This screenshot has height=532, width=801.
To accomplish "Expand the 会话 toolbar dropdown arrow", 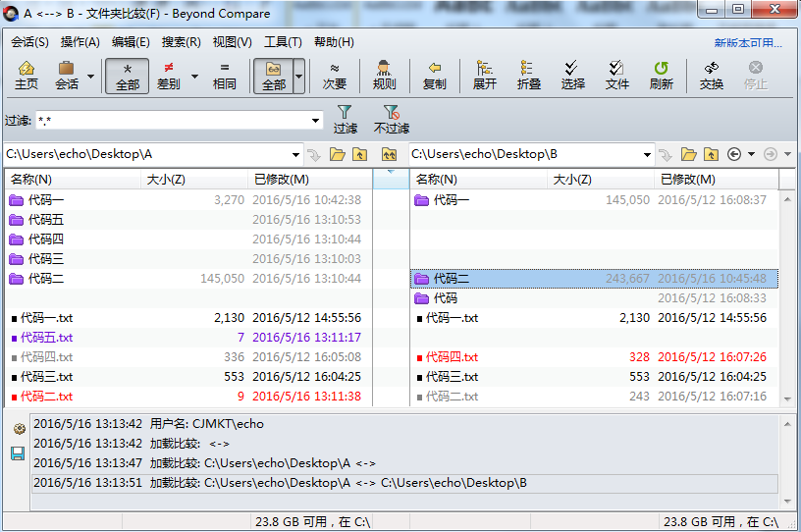I will pos(91,77).
